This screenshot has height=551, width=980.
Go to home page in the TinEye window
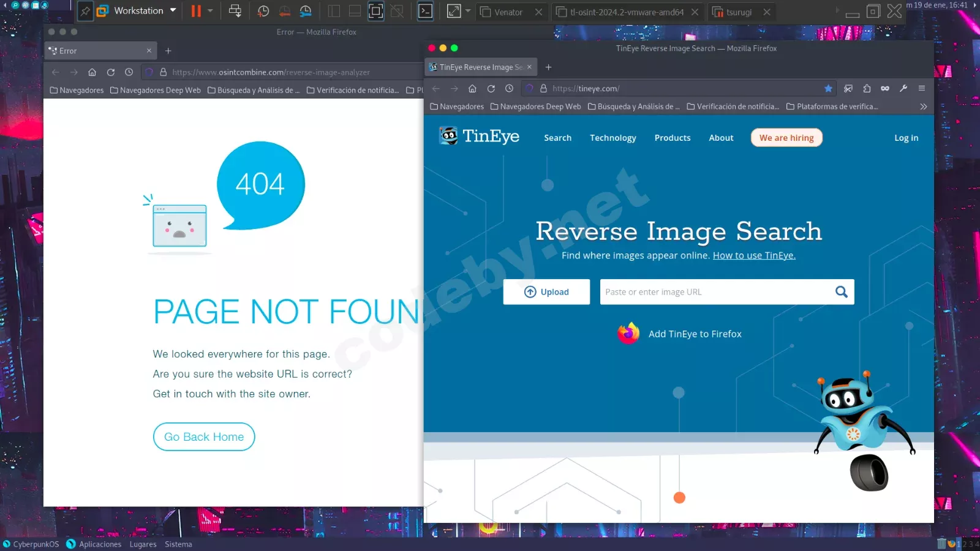(472, 89)
